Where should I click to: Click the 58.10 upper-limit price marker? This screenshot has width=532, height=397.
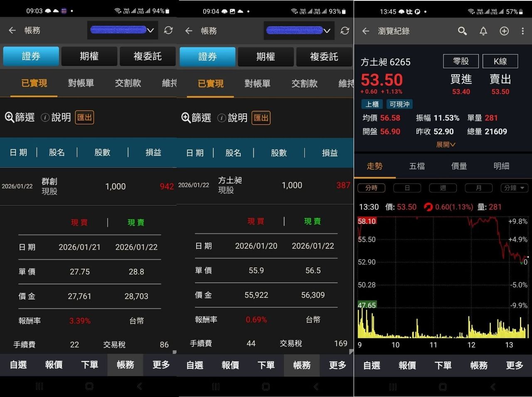[x=367, y=221]
